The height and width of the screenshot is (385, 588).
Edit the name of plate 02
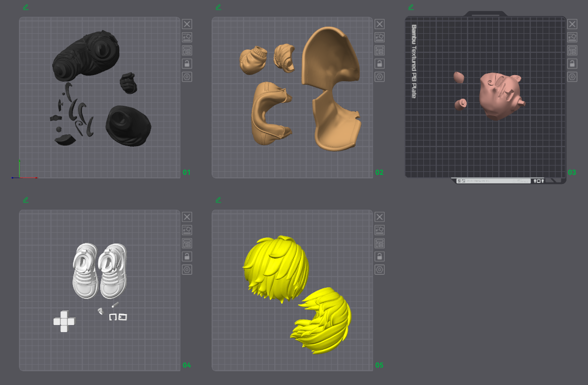(218, 7)
